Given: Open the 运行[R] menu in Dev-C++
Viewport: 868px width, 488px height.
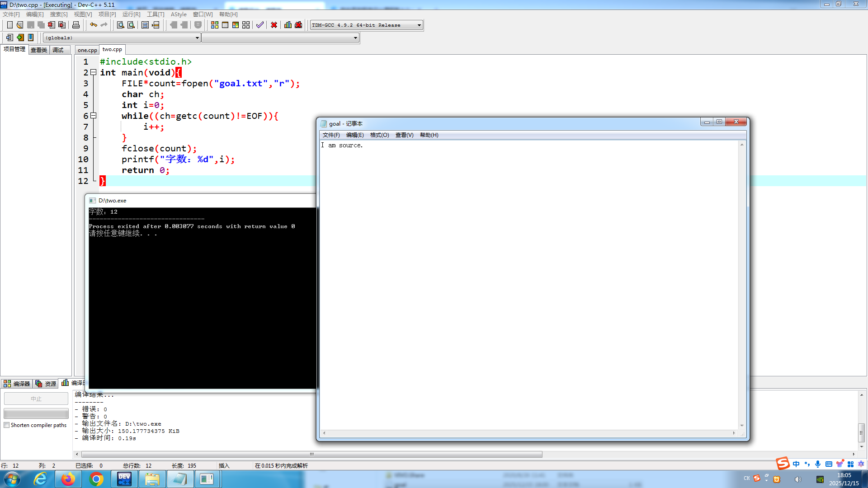Looking at the screenshot, I should pyautogui.click(x=131, y=14).
